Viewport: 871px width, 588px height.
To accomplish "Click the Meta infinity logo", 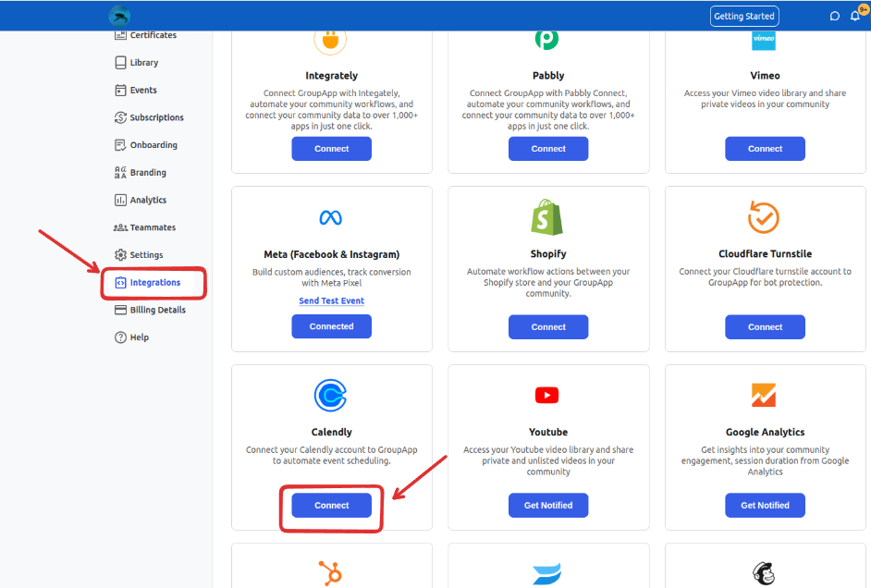I will 330,217.
